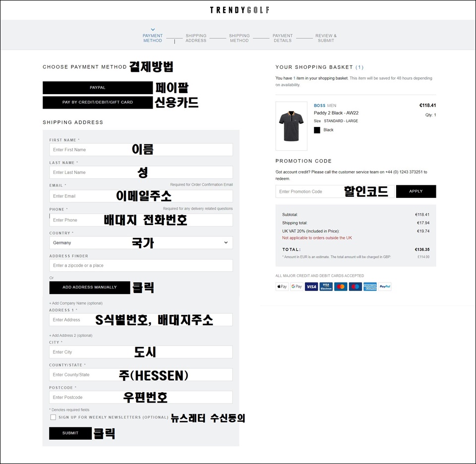Click the Apple Pay card icon

coord(282,287)
